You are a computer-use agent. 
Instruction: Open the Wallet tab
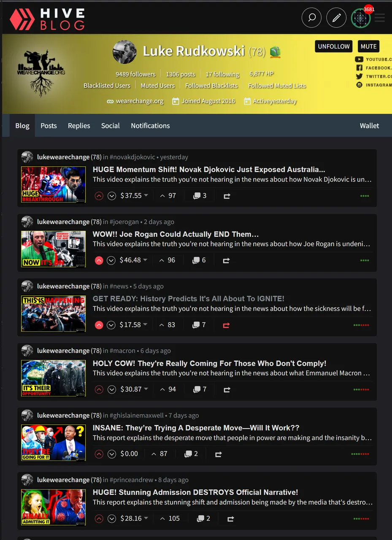pyautogui.click(x=369, y=126)
